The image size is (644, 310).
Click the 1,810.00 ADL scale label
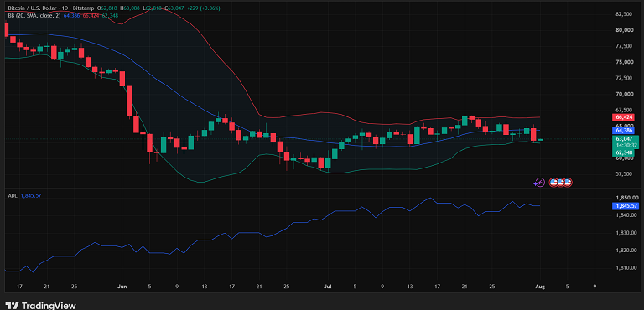(x=626, y=268)
